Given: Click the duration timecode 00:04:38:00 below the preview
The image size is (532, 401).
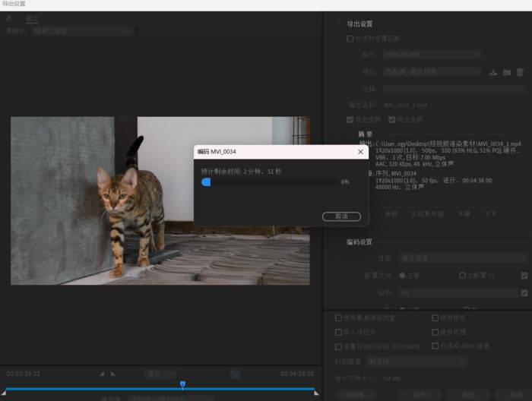Looking at the screenshot, I should (297, 374).
